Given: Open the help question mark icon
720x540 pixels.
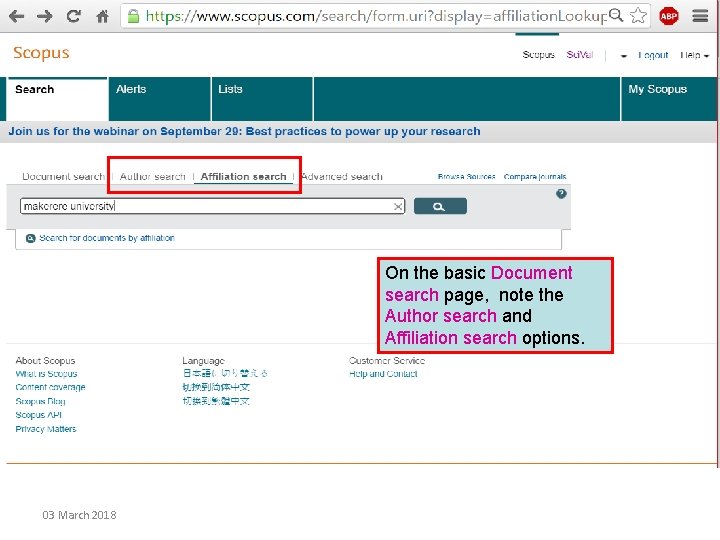Looking at the screenshot, I should [x=561, y=194].
